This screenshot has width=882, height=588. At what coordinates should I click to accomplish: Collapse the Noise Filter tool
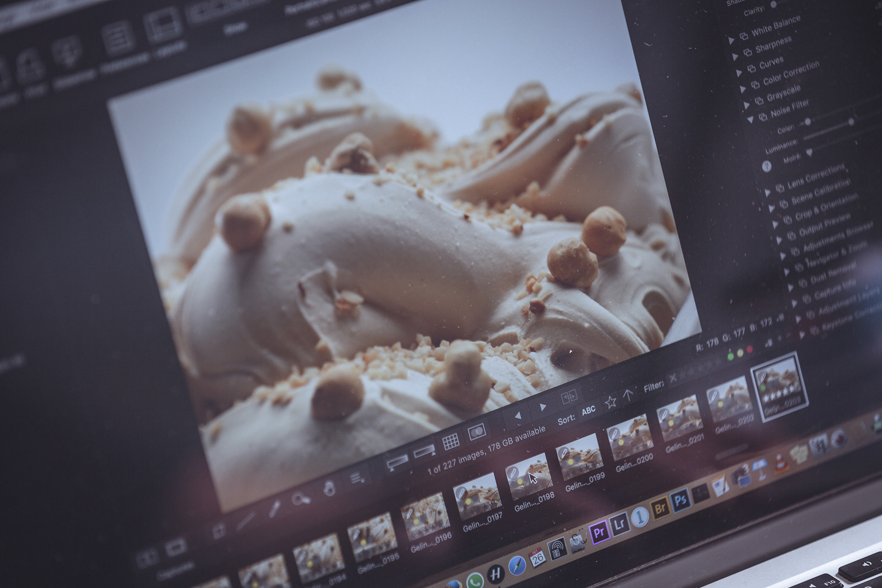[x=751, y=120]
